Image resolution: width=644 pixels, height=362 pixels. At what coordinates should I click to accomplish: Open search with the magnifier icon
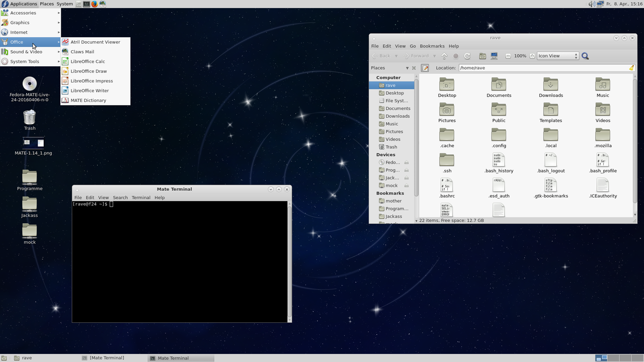[x=585, y=56]
